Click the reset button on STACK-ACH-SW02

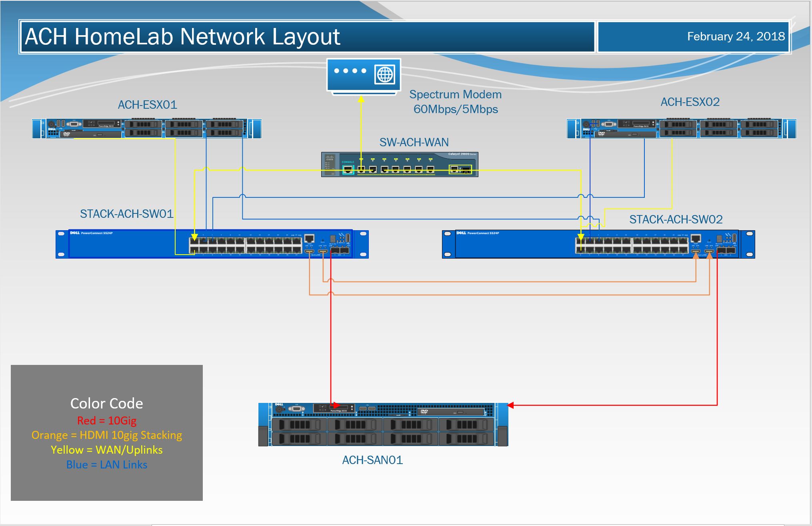709,241
